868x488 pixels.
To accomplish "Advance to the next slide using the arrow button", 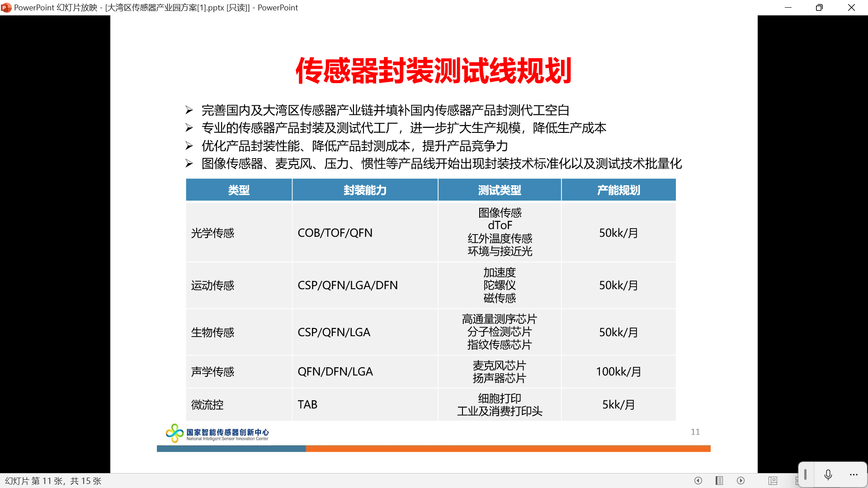I will [x=741, y=480].
